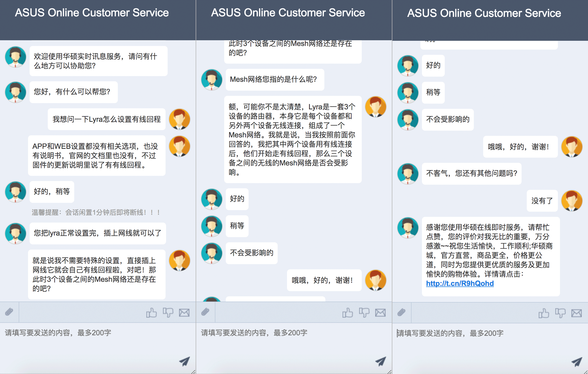
Task: Give a thumbs up in the right chat
Action: click(x=544, y=313)
